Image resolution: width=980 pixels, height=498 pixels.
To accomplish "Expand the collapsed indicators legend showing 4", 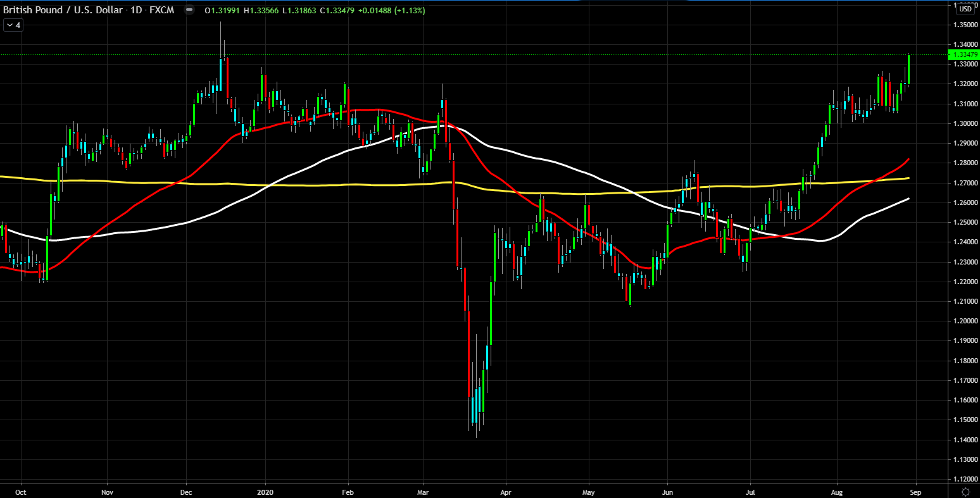I will [x=13, y=25].
